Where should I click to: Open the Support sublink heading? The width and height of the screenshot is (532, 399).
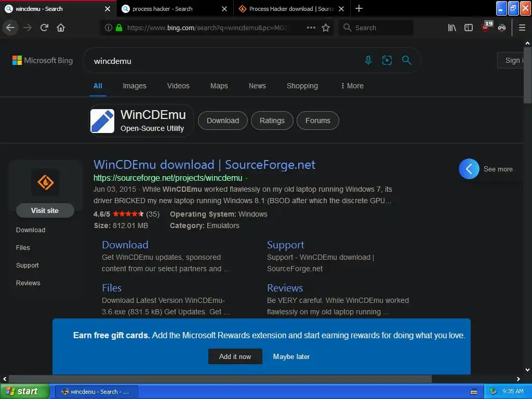tap(285, 245)
